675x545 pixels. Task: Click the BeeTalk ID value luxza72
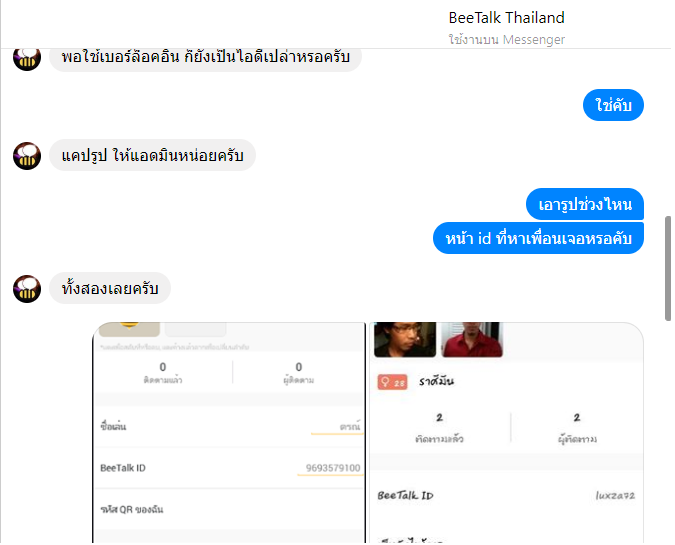tap(615, 495)
